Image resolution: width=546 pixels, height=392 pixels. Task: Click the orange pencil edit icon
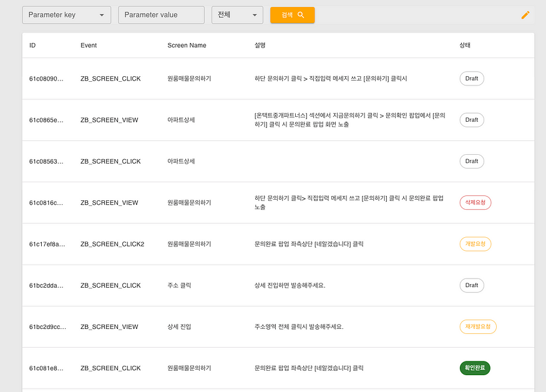click(x=525, y=15)
